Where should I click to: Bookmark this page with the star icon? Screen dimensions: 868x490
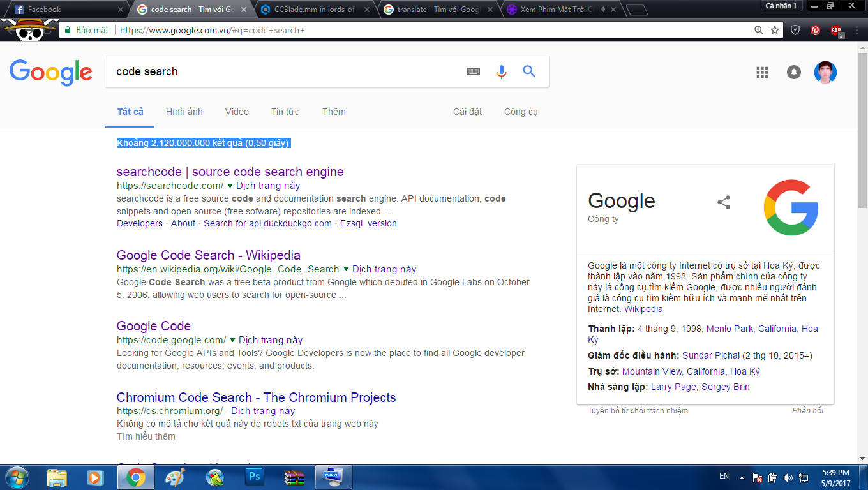[775, 30]
